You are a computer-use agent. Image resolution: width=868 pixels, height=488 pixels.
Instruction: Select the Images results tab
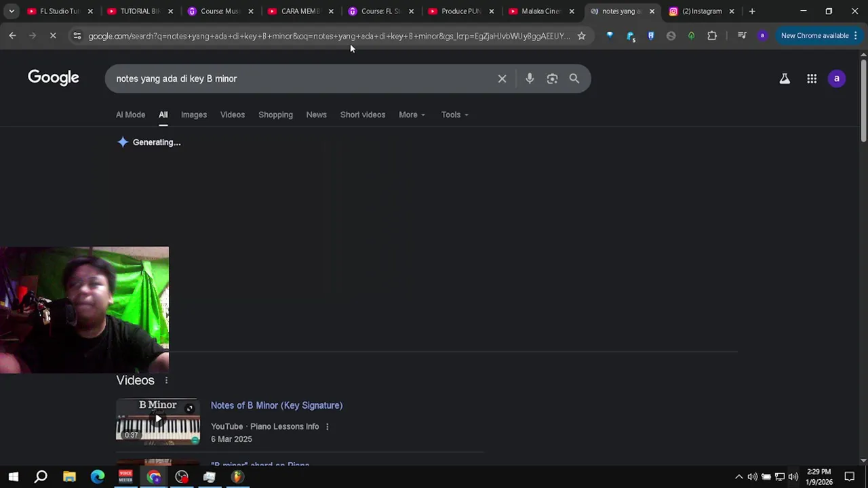point(193,115)
